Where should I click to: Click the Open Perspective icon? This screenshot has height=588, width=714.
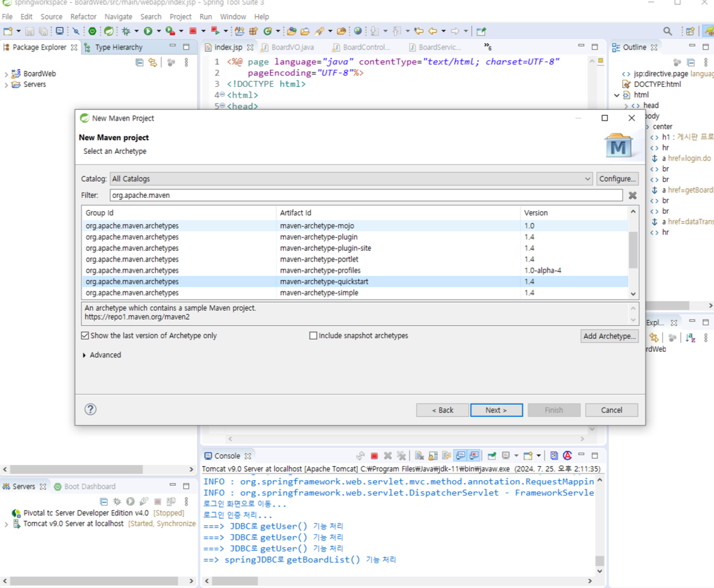click(690, 31)
